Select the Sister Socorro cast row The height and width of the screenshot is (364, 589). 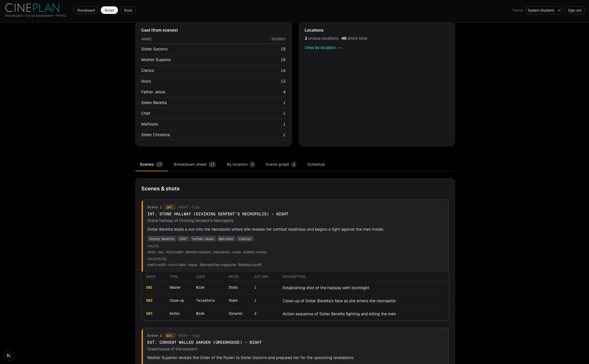213,49
